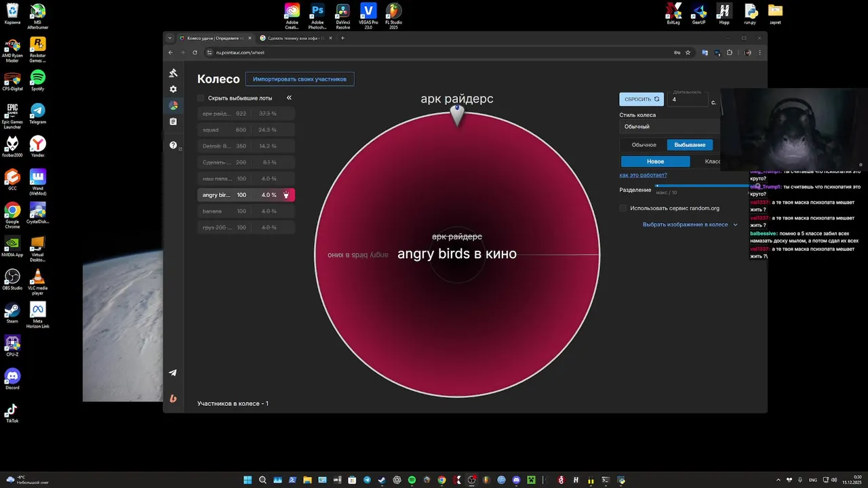Open FL Studio desktop icon
This screenshot has width=868, height=488.
[x=393, y=16]
